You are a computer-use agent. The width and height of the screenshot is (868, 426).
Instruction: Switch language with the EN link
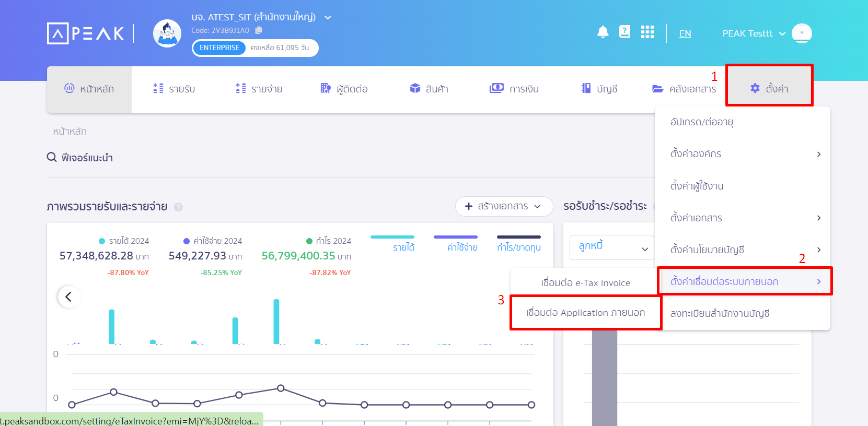[x=685, y=33]
